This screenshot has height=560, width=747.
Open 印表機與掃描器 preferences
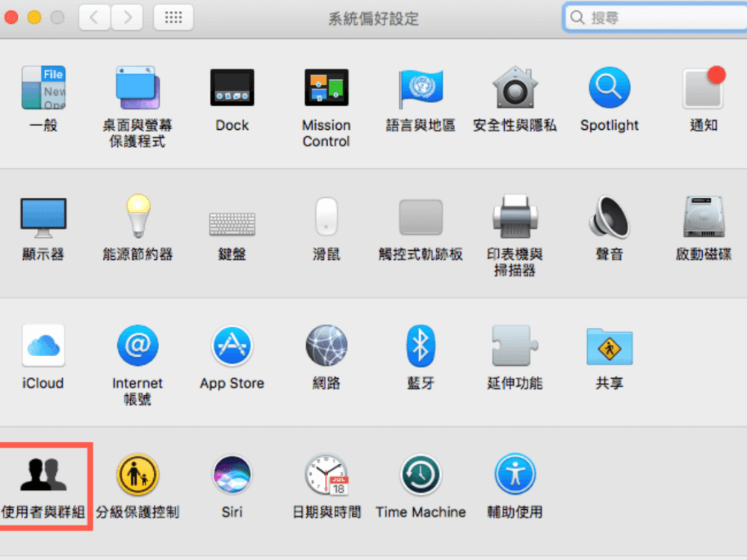(515, 217)
